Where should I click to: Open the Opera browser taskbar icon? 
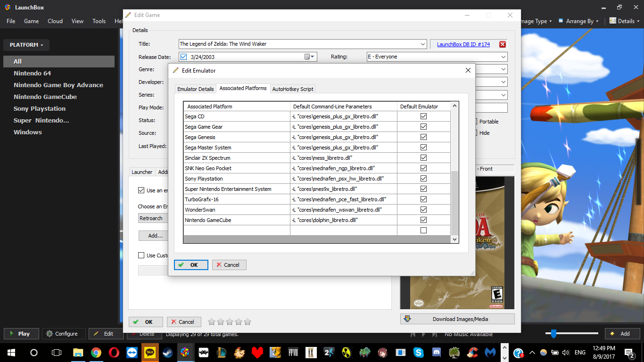tap(114, 352)
